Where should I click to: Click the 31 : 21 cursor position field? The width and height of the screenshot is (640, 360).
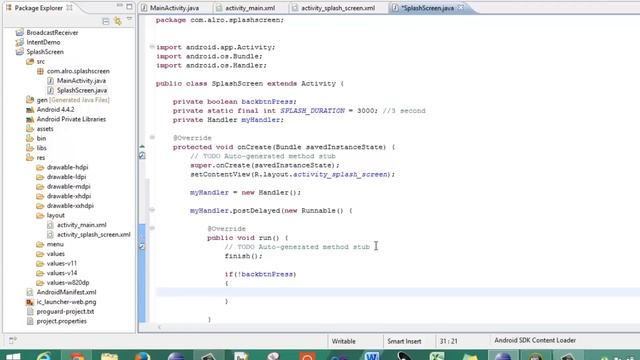[449, 341]
